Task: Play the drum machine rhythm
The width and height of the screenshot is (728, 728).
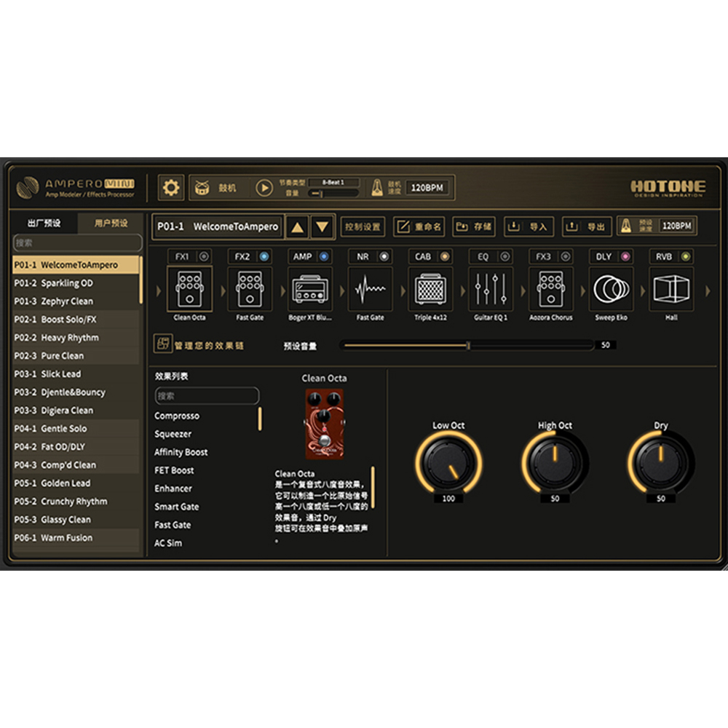Action: (x=264, y=188)
